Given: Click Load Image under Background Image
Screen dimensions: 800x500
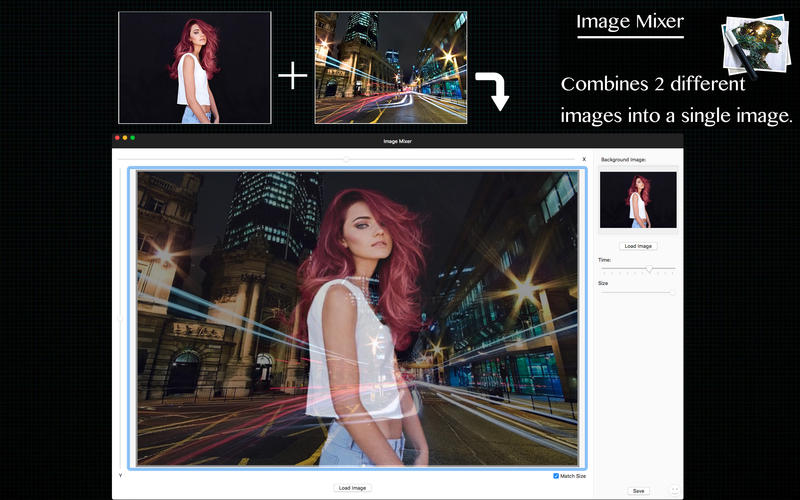Looking at the screenshot, I should point(637,245).
